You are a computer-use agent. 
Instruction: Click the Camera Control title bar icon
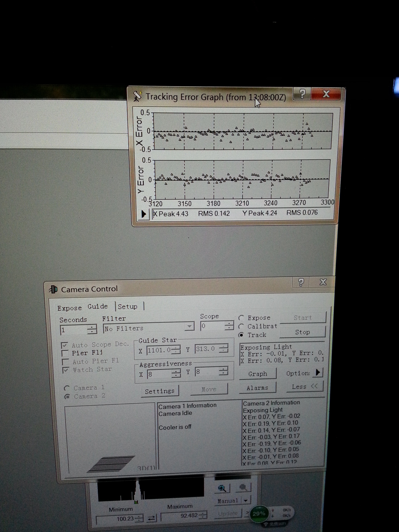point(53,289)
